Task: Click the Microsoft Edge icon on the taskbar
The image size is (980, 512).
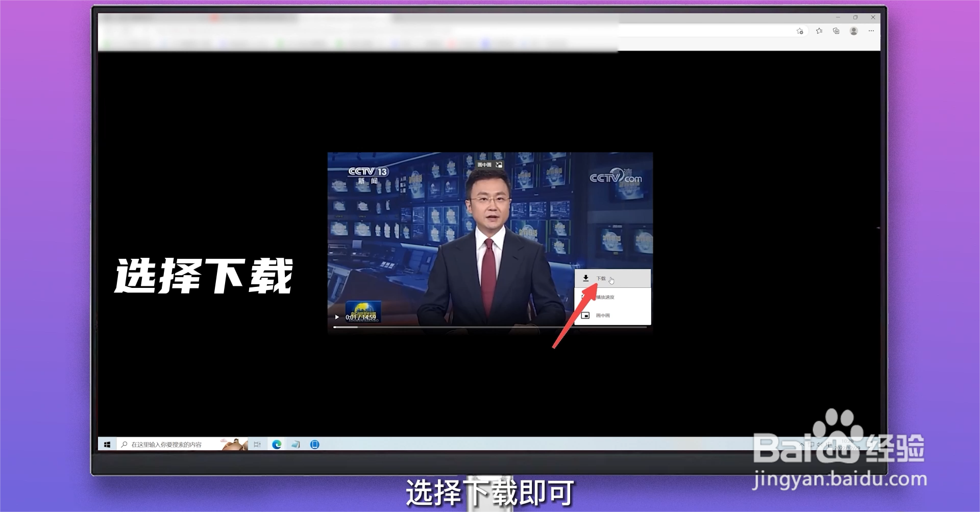Action: tap(276, 444)
